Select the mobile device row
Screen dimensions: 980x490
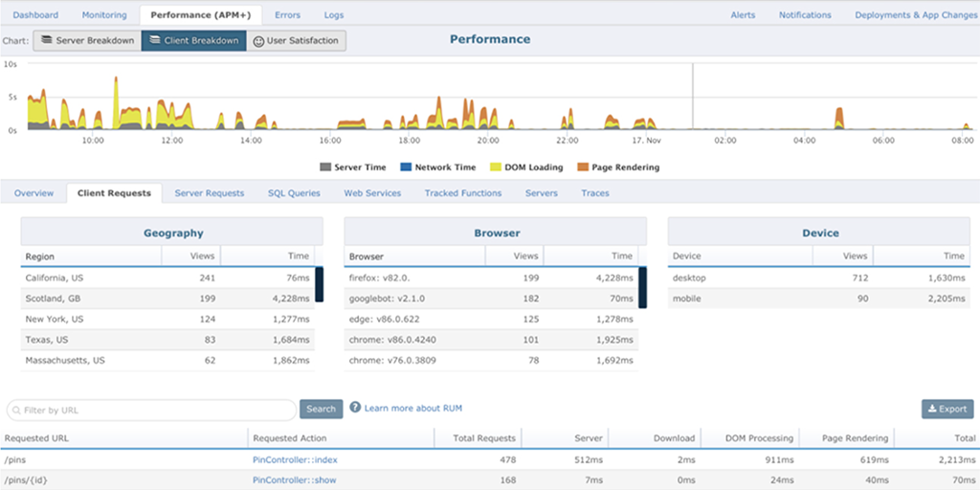pos(819,299)
